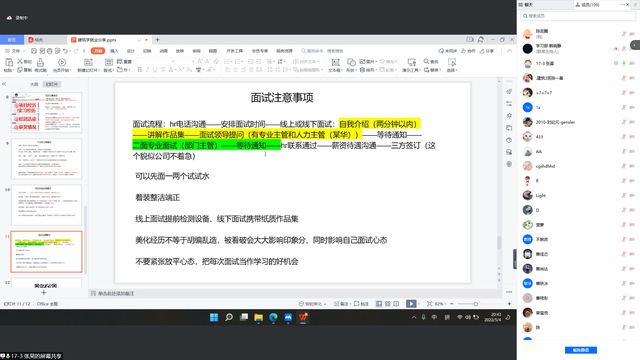640x360 pixels.
Task: Expand the File menu dropdown arrow
Action: tap(24, 51)
